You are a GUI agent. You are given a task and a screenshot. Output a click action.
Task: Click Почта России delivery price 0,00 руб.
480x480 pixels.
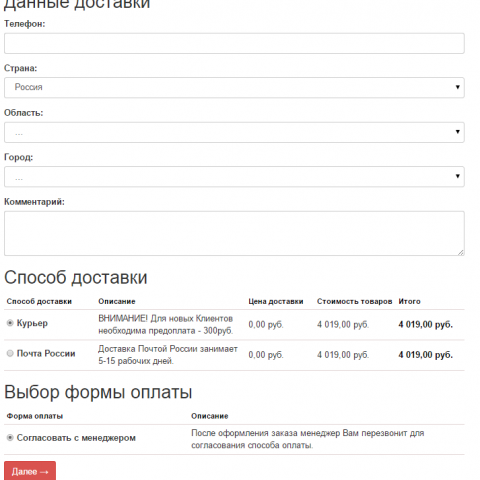click(266, 355)
